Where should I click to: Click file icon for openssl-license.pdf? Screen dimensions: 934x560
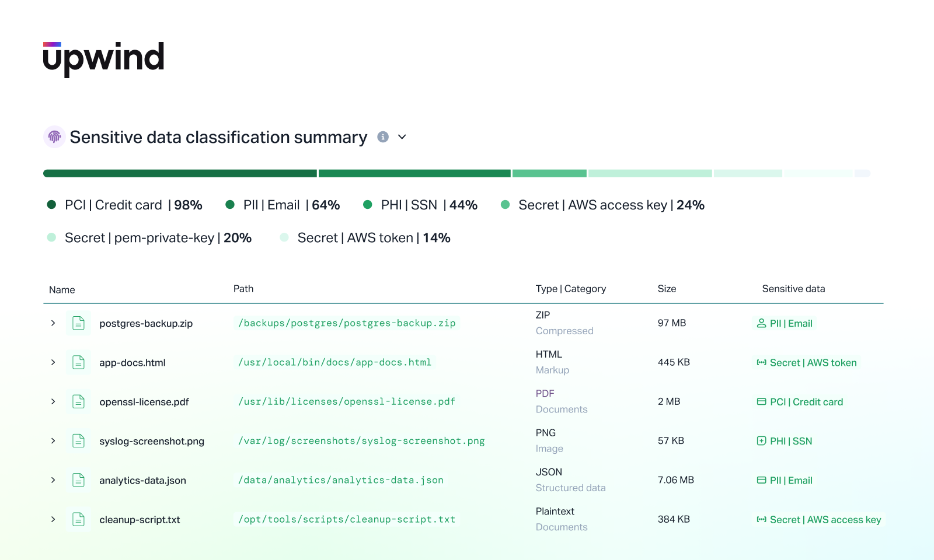point(78,401)
